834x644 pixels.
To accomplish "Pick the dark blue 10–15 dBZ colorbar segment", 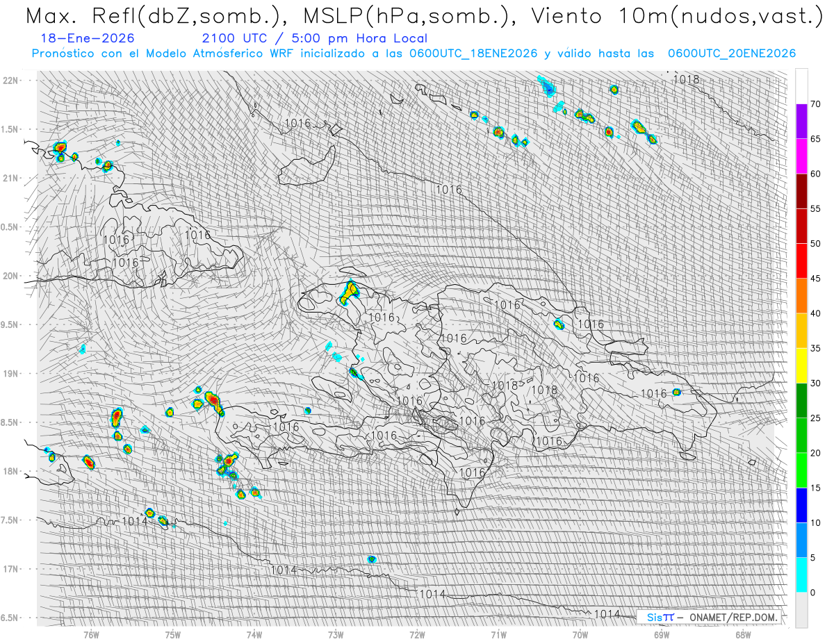I will click(801, 505).
